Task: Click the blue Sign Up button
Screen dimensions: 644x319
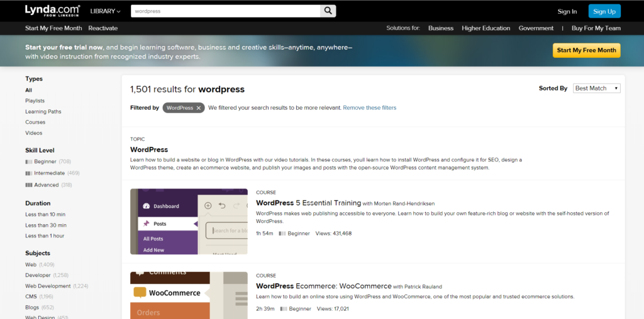Action: pos(604,11)
